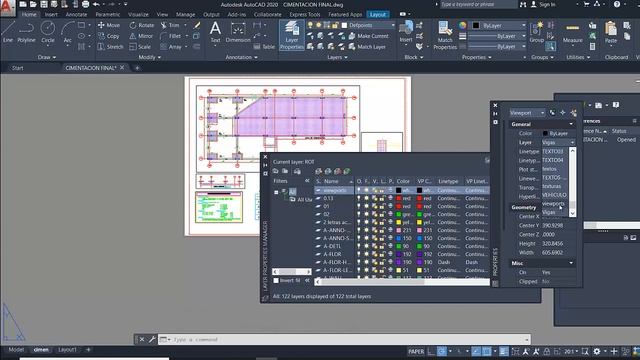Screen dimensions: 640x360
Task: Toggle lock icon for layer A-FLOR
Action: 382,254
